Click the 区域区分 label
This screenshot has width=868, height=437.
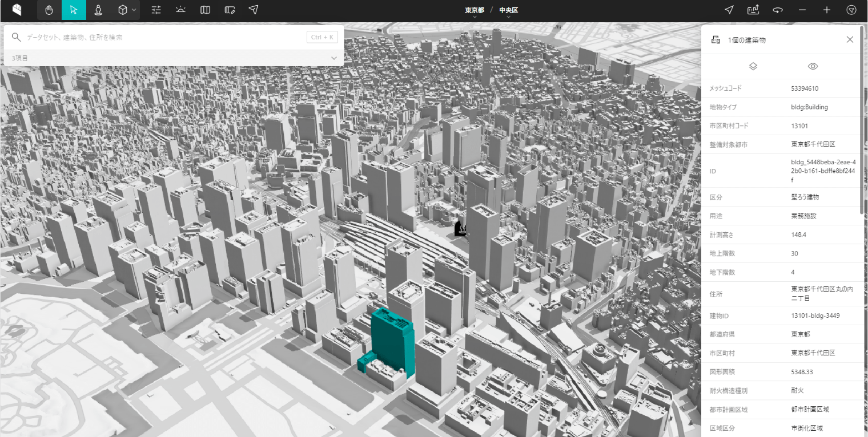(x=722, y=428)
